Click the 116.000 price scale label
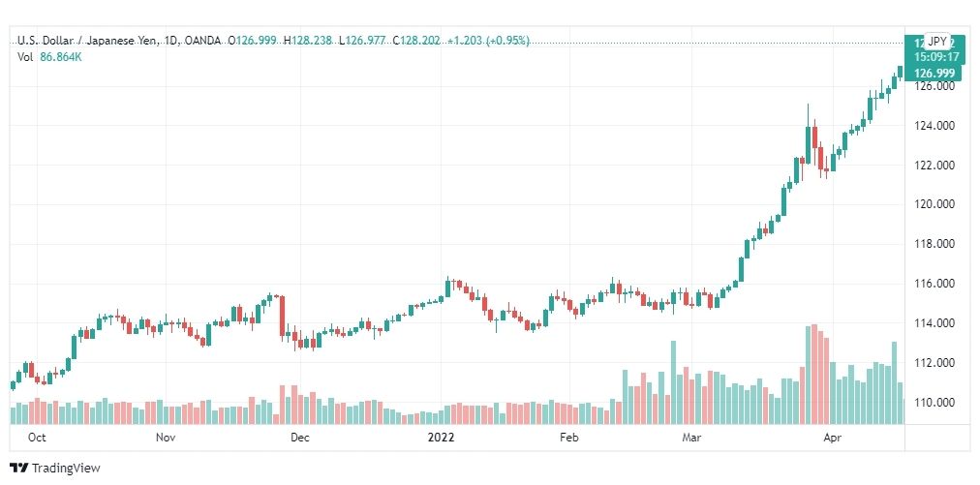Image resolution: width=980 pixels, height=485 pixels. pos(934,284)
